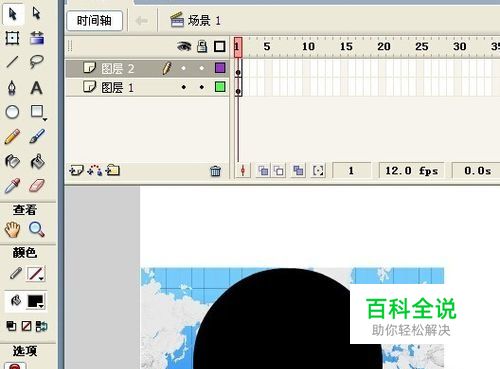Select the Pencil tool
Image resolution: width=500 pixels, height=369 pixels.
point(12,136)
